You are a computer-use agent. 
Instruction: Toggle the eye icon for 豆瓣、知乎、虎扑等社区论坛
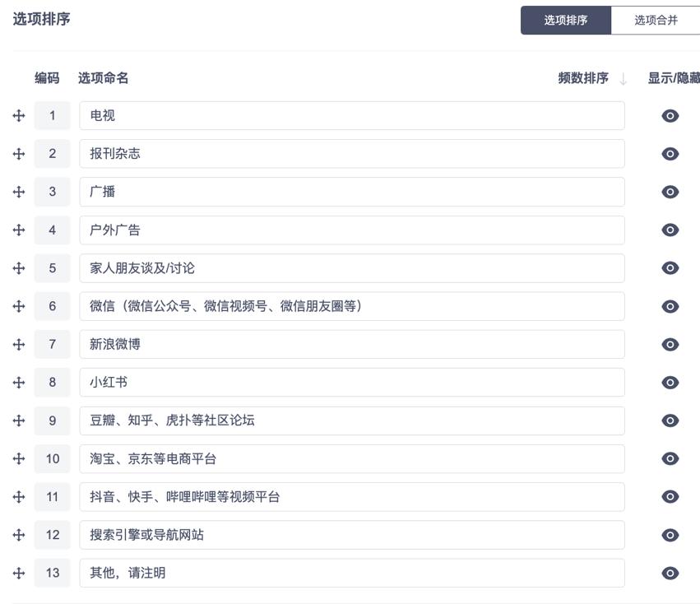click(x=670, y=420)
